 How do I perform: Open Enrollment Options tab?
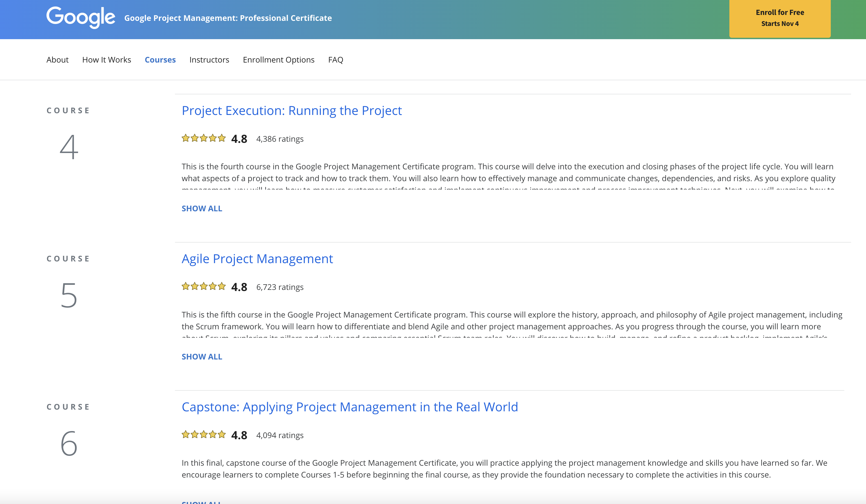[278, 60]
